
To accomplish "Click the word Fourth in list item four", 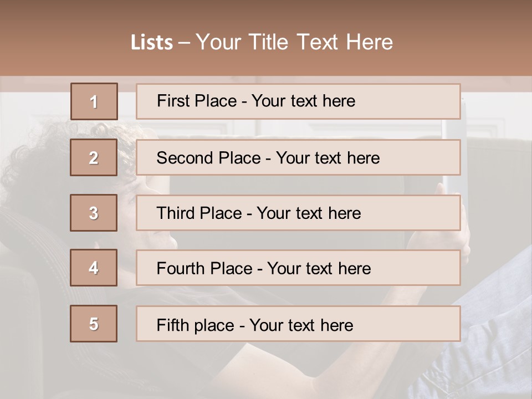I will (x=181, y=269).
